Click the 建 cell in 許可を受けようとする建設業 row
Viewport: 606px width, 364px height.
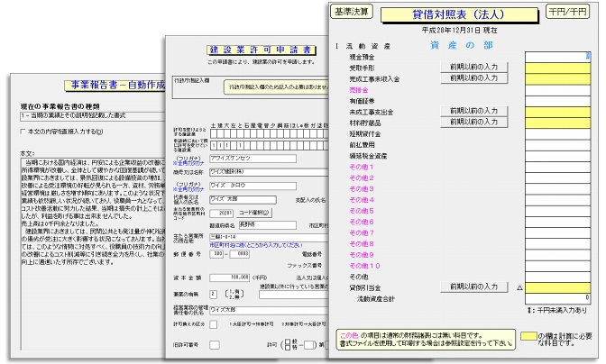219,134
